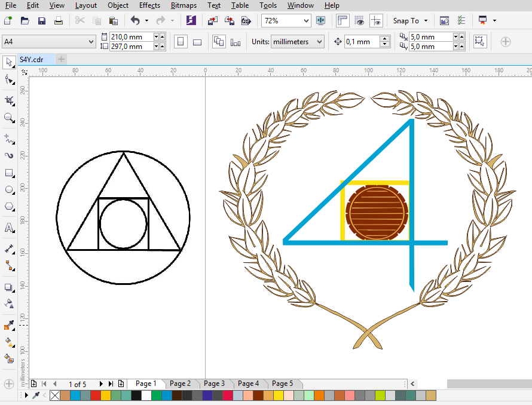Select the Transparency tool

coord(9,303)
